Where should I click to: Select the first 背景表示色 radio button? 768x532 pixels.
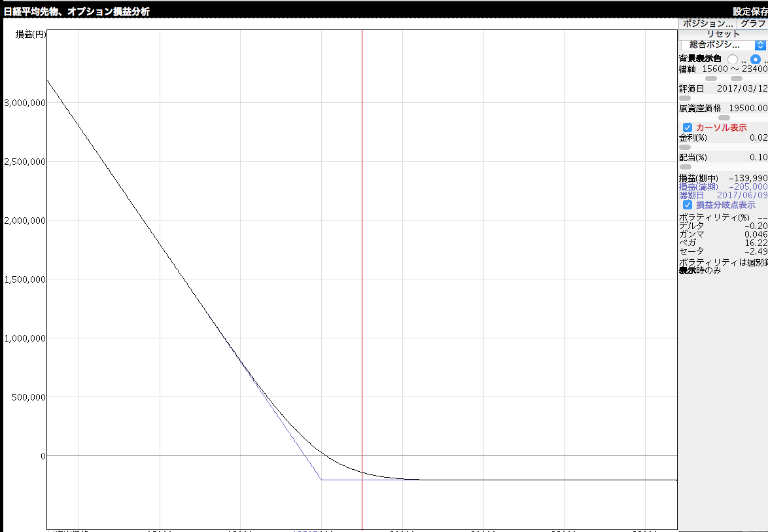click(x=733, y=59)
